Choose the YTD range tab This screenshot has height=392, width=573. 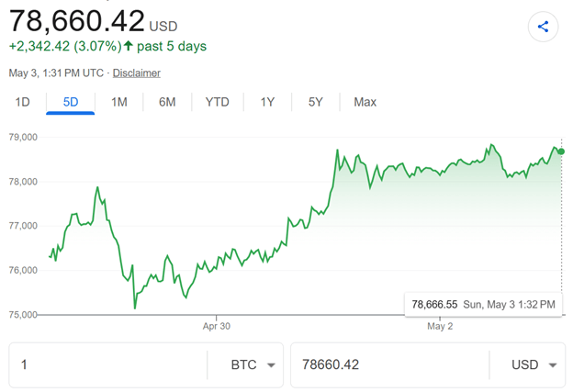click(218, 102)
